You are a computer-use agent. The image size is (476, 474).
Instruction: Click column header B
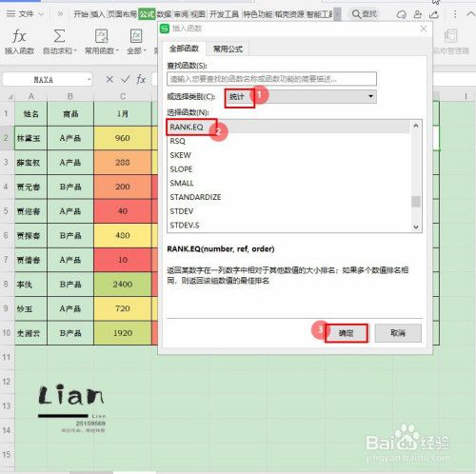[70, 96]
